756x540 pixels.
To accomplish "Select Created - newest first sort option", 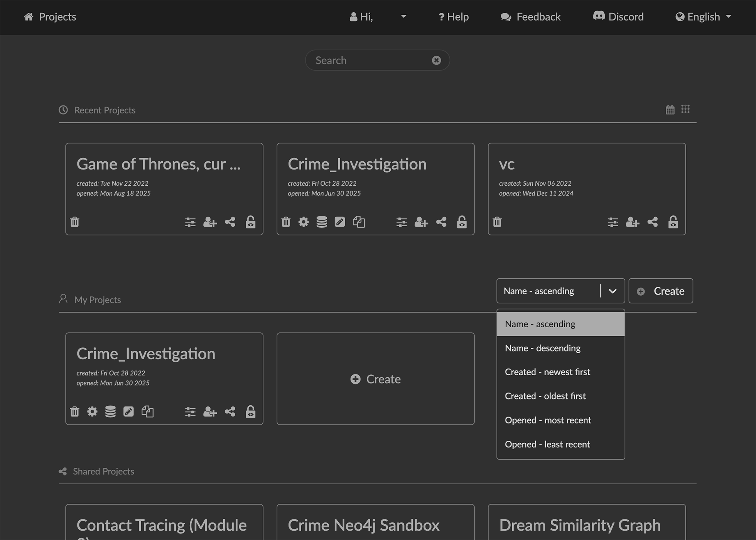I will (547, 372).
